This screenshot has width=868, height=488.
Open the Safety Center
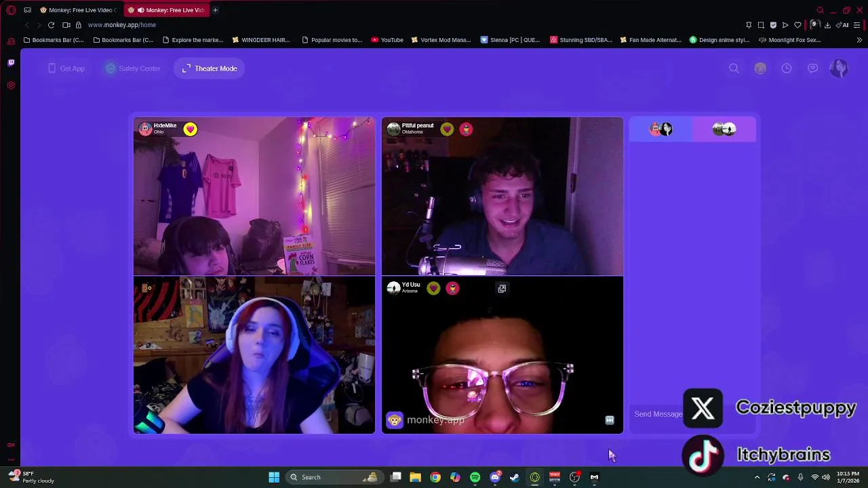(133, 68)
